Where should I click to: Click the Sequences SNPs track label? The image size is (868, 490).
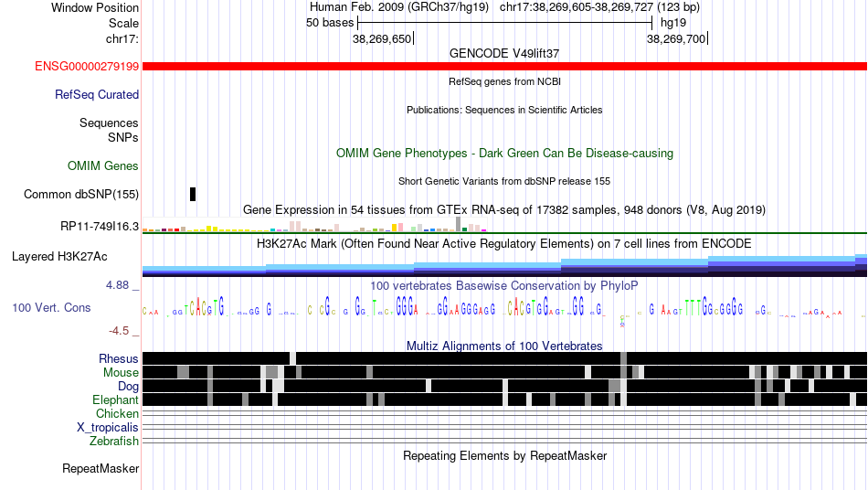coord(109,130)
